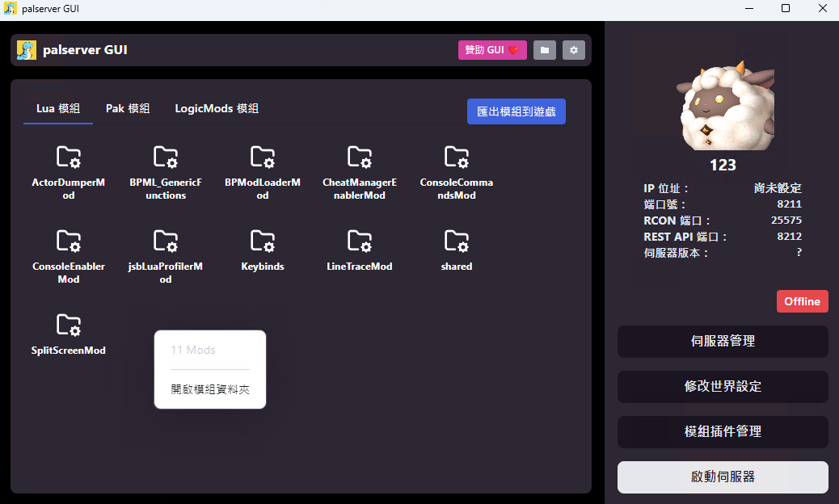Open the shared folder icon
The image size is (839, 504).
457,241
